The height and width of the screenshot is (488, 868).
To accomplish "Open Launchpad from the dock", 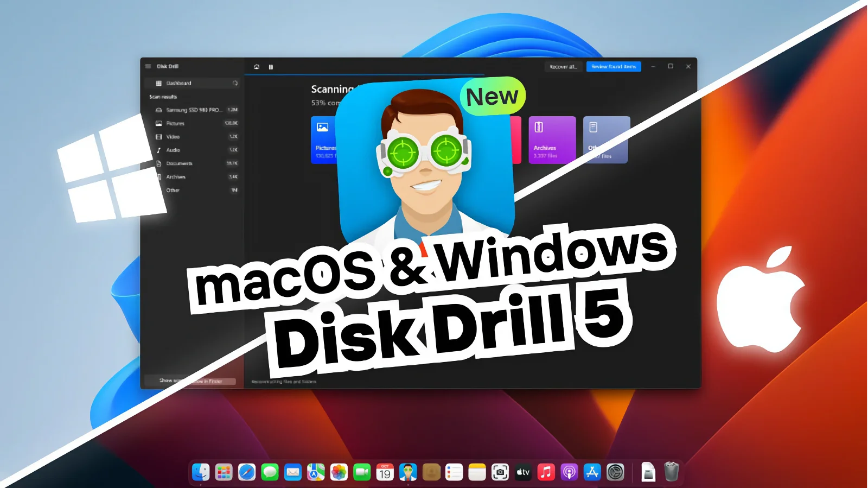I will 224,472.
